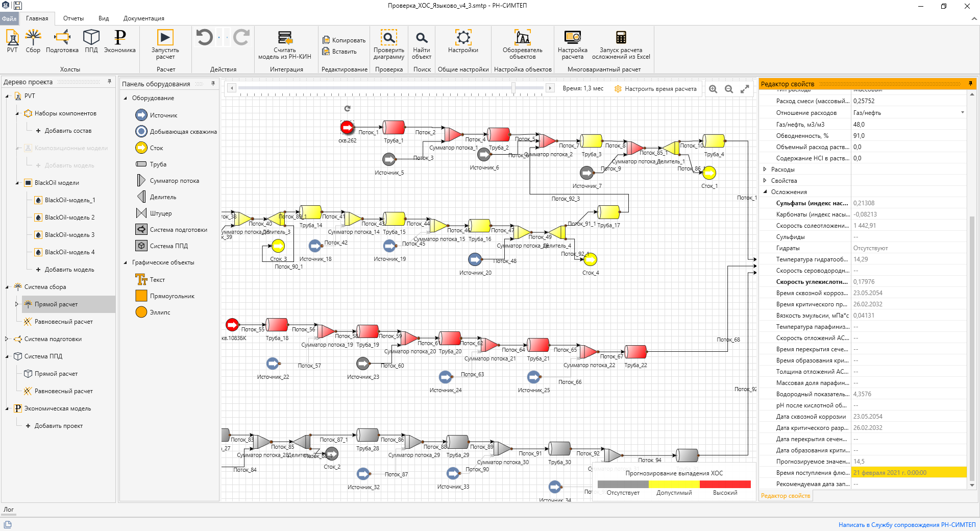Open Отношение расходов dropdown
This screenshot has height=531, width=980.
pos(963,112)
